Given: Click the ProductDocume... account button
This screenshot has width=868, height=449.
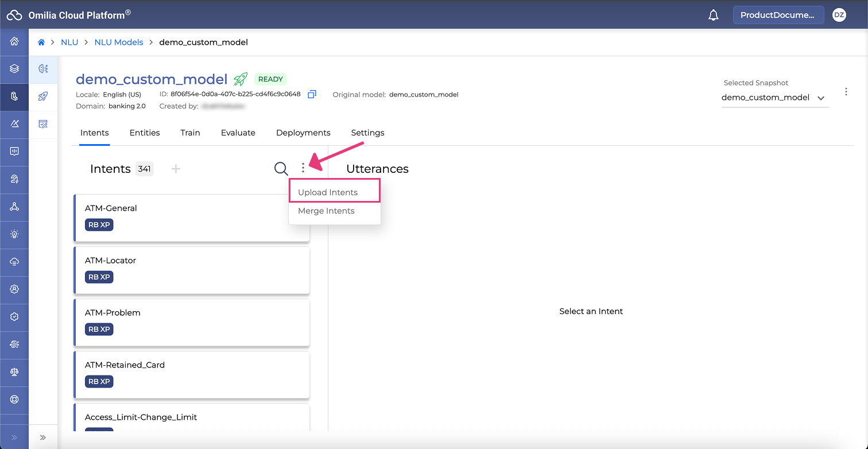Looking at the screenshot, I should coord(778,16).
